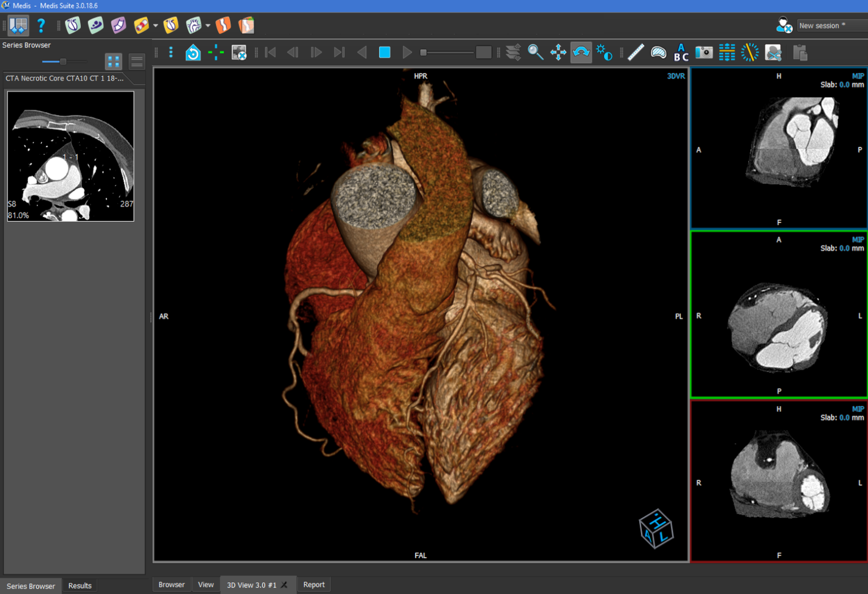868x594 pixels.
Task: Select the zoom magnifier tool
Action: (x=535, y=53)
